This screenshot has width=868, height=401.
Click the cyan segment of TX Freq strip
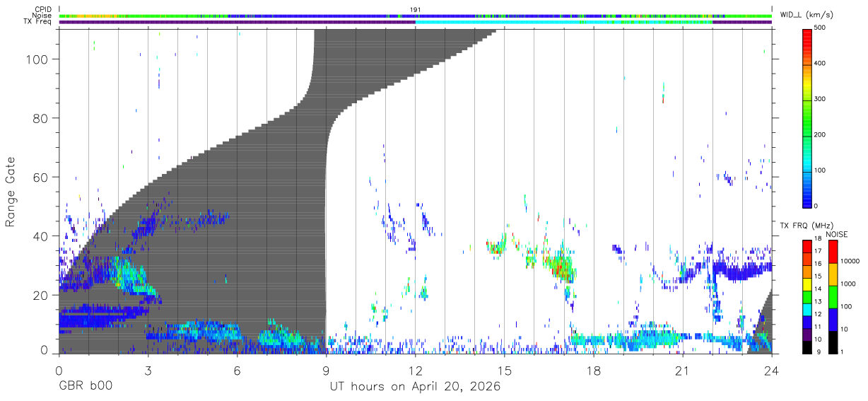coord(564,22)
